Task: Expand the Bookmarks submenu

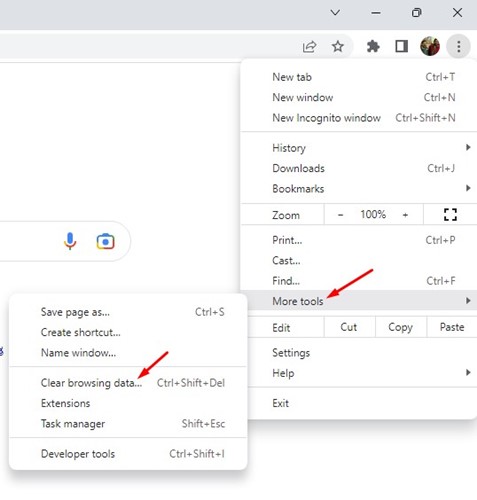Action: point(358,189)
